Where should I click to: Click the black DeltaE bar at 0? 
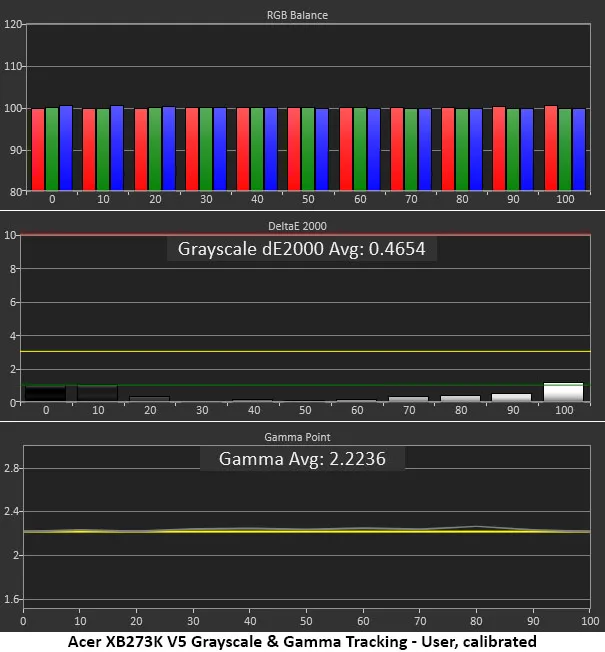(46, 394)
